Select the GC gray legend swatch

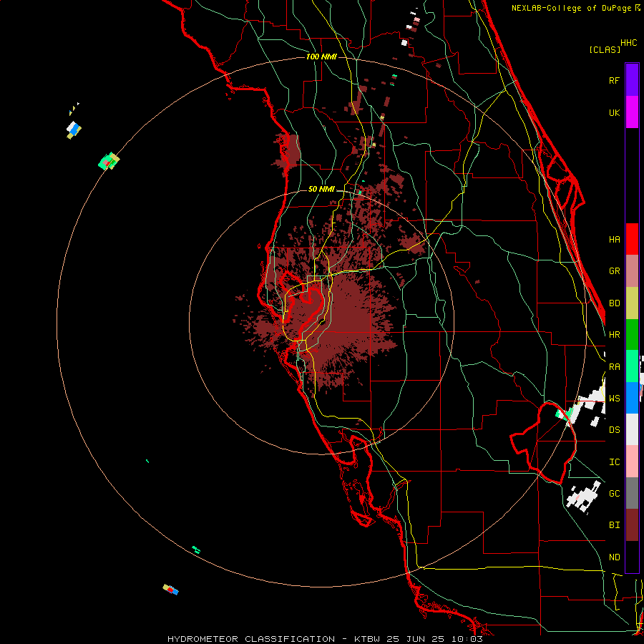[632, 493]
